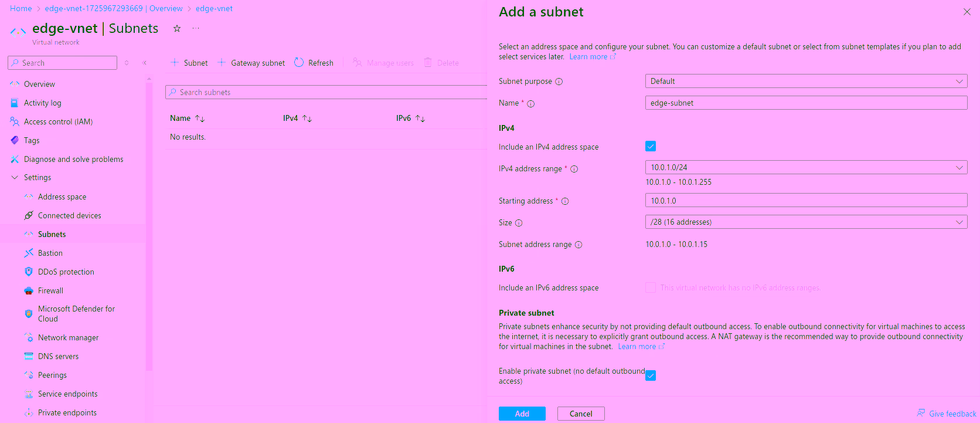Sort subnets by IPv6 column

point(410,118)
